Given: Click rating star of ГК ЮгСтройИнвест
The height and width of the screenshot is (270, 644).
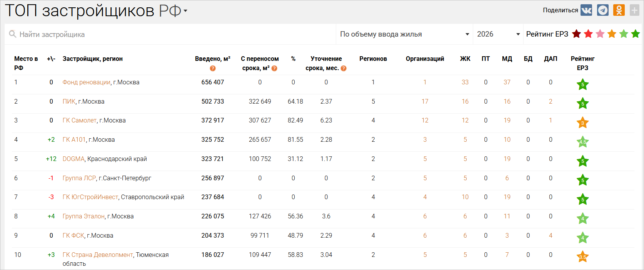Looking at the screenshot, I should point(582,199).
